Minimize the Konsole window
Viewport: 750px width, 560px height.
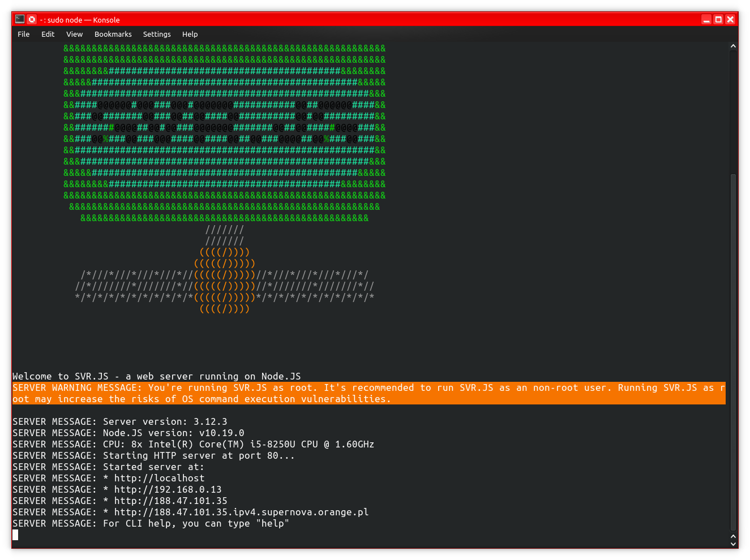[x=706, y=19]
